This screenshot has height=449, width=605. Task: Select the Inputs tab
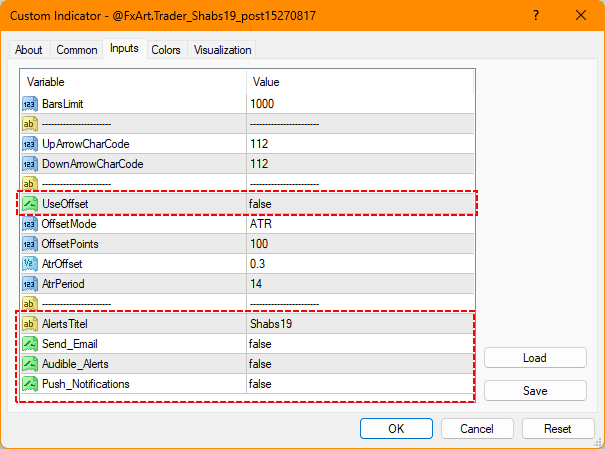124,49
